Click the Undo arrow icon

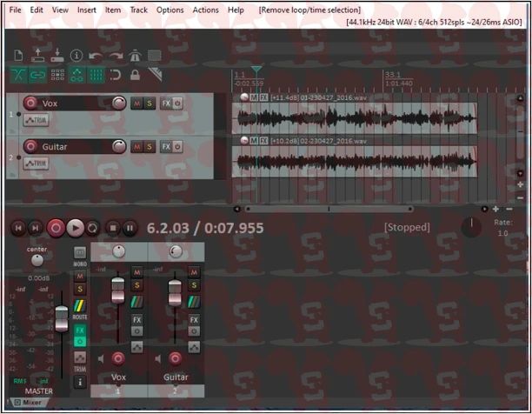tap(96, 56)
